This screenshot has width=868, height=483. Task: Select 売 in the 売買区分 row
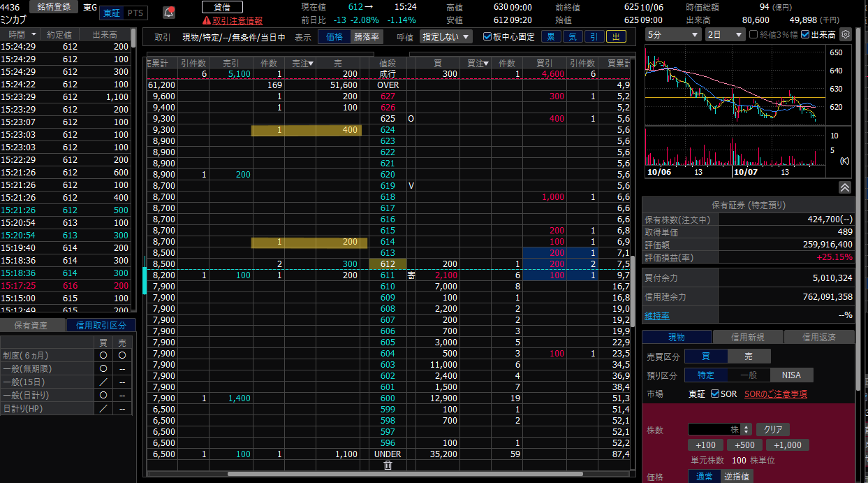tap(749, 356)
